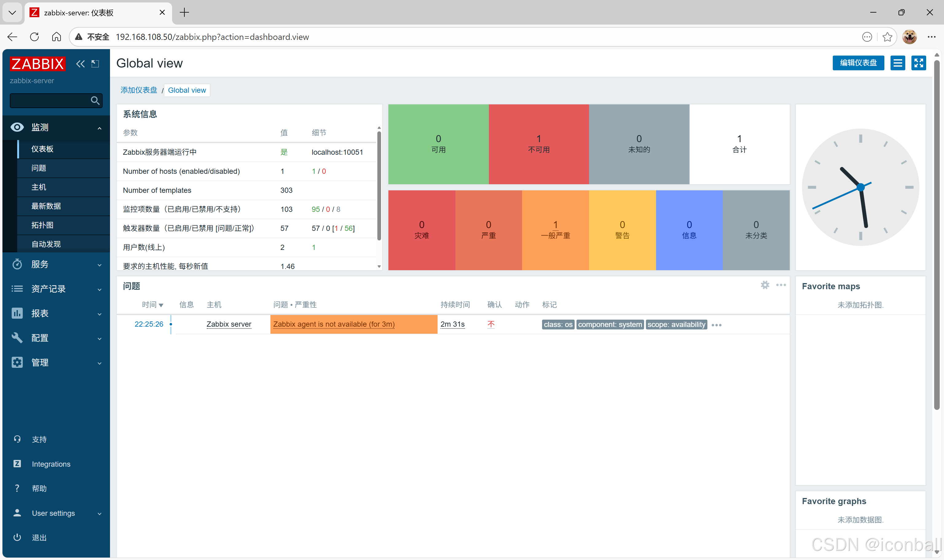Open the Problems widget three-dots menu

781,285
